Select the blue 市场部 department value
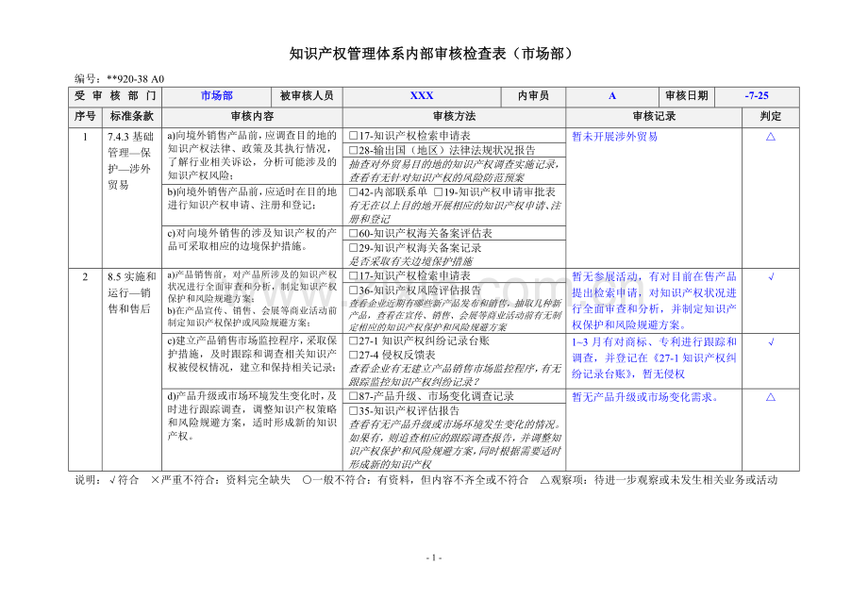The height and width of the screenshot is (614, 868). [216, 95]
